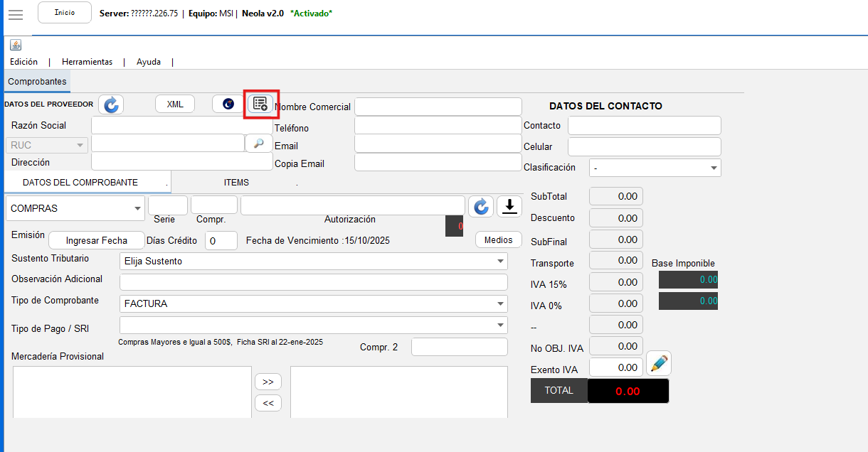868x452 pixels.
Task: Switch to the ITEMS tab
Action: [236, 183]
